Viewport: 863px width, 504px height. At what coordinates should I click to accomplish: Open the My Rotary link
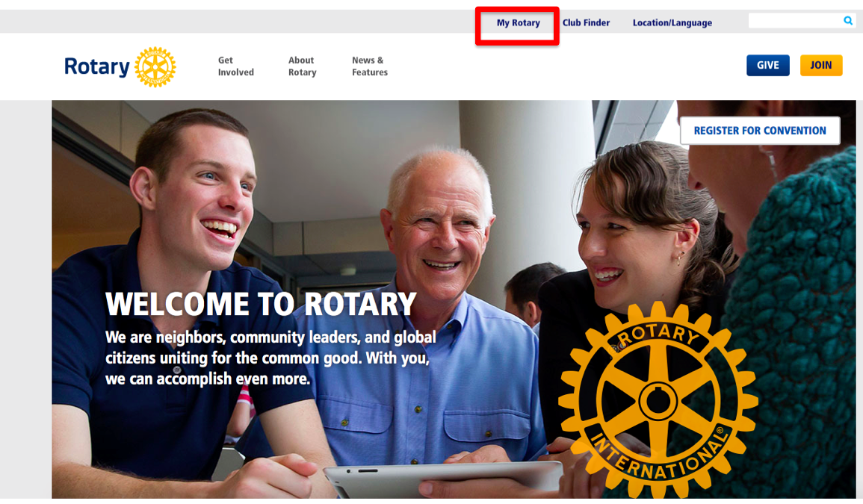point(519,23)
